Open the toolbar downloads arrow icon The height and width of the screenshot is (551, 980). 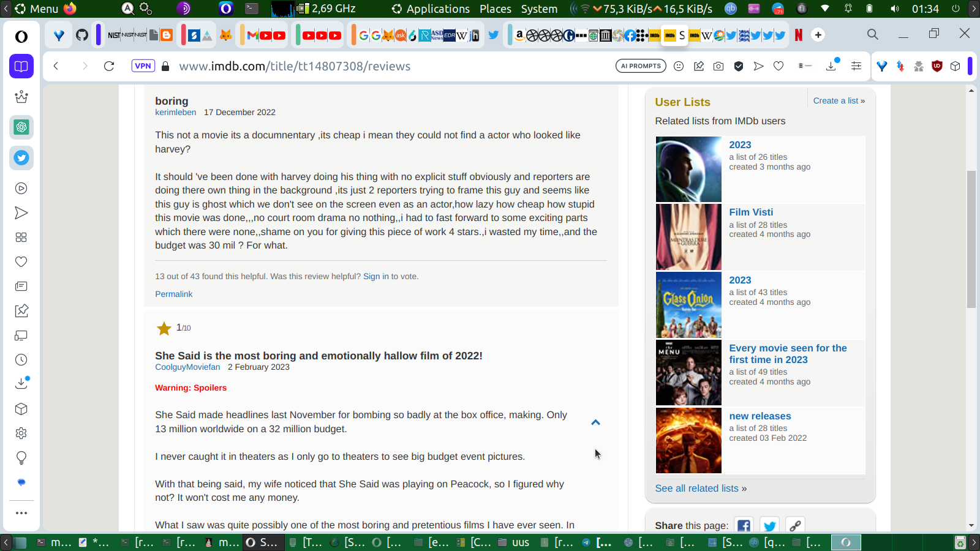click(831, 66)
